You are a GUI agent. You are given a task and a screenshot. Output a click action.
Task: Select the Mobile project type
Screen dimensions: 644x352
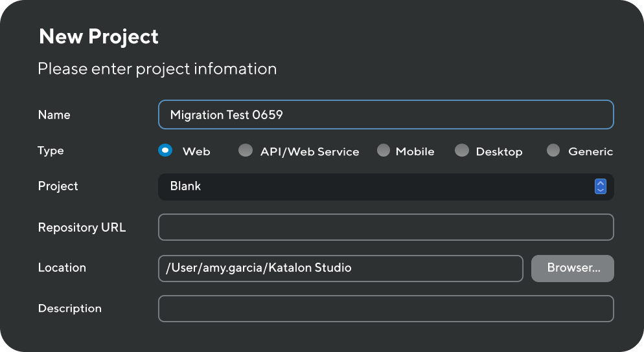coord(383,150)
